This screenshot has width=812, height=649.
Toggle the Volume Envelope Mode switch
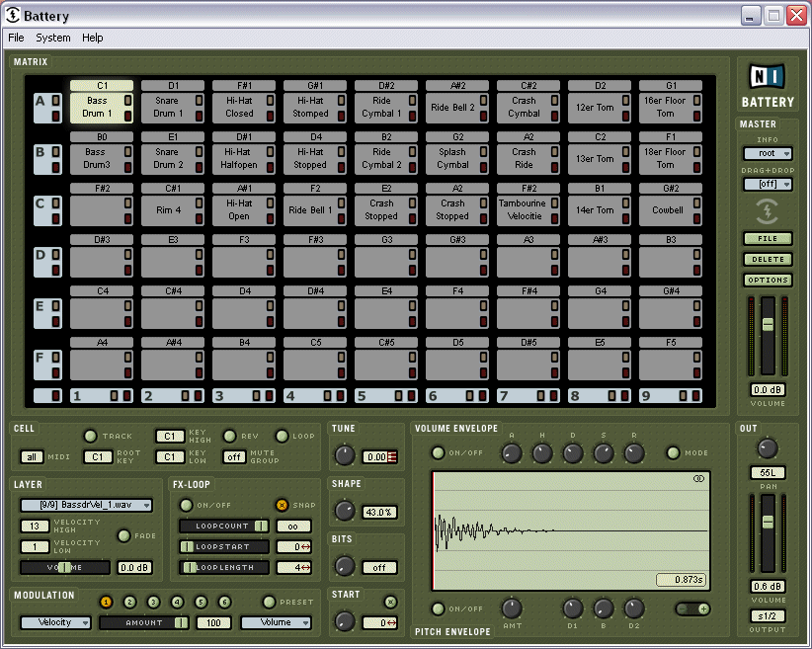coord(673,452)
